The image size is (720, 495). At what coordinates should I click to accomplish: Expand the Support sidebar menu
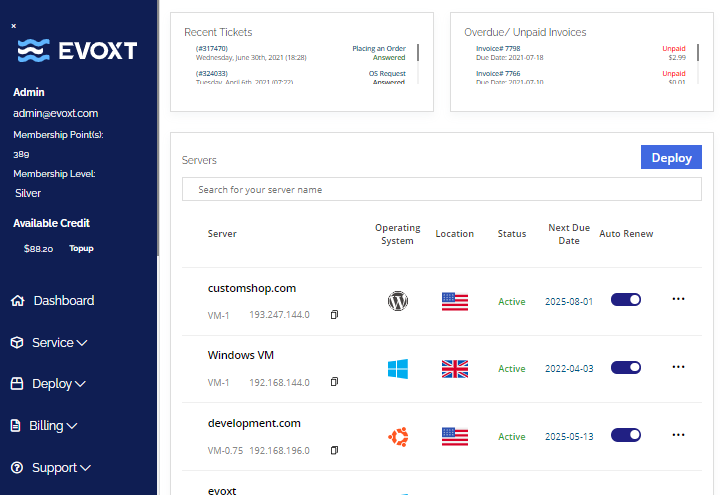pos(60,467)
